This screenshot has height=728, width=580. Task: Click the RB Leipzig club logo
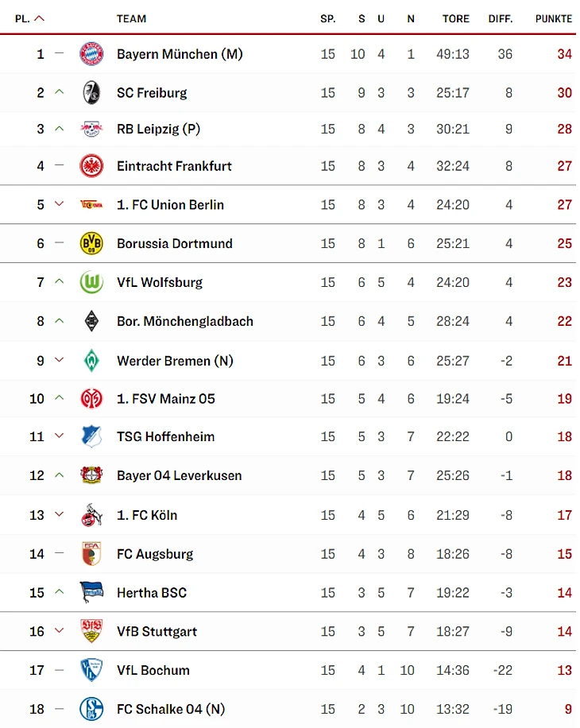tap(91, 129)
